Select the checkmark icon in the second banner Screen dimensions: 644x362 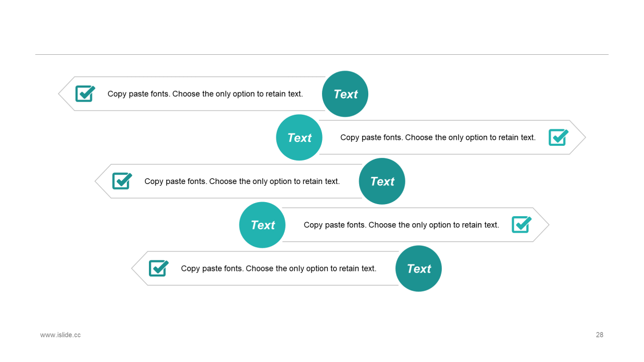(x=558, y=137)
